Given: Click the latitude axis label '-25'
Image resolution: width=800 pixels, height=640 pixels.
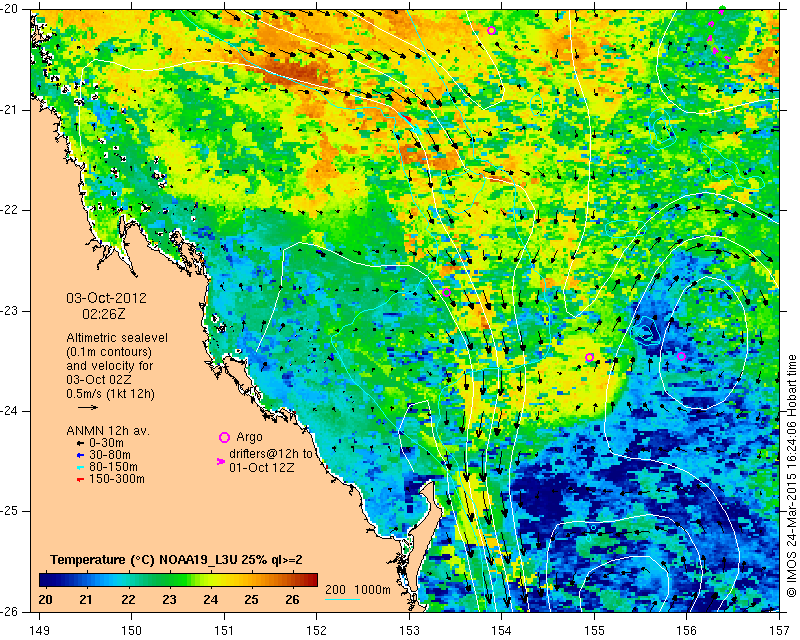Looking at the screenshot, I should click(9, 512).
